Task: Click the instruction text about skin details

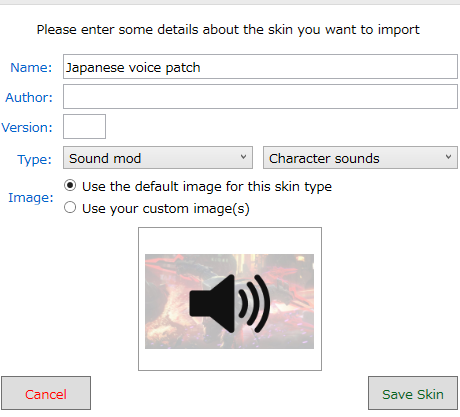Action: pos(228,30)
